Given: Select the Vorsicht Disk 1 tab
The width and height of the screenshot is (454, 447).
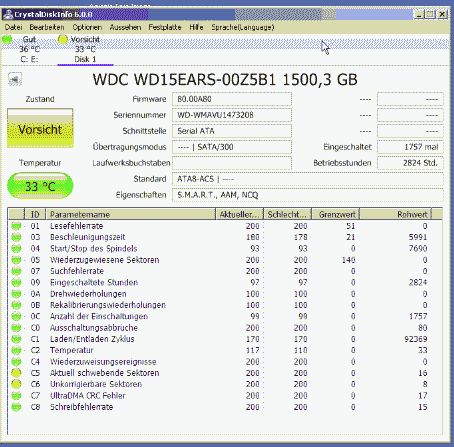Looking at the screenshot, I should pyautogui.click(x=85, y=49).
